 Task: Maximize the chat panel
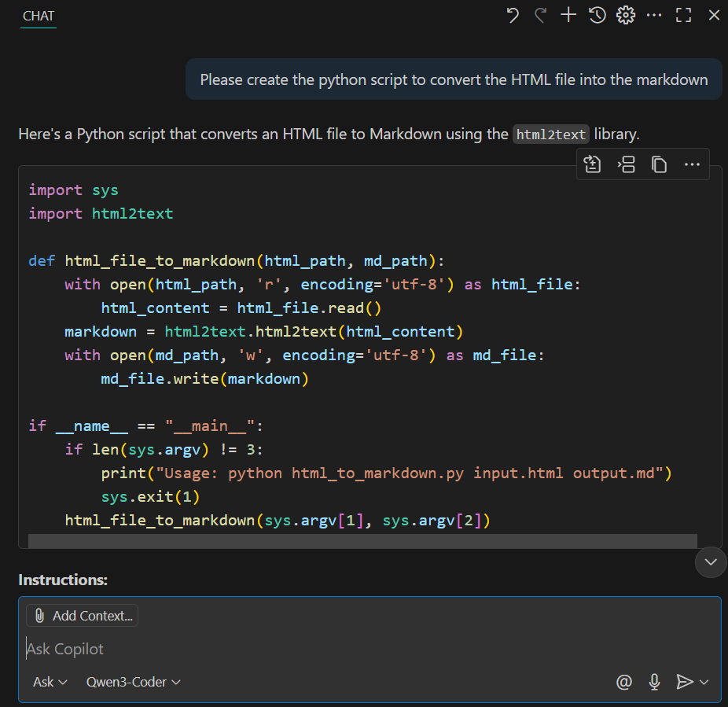click(x=682, y=15)
